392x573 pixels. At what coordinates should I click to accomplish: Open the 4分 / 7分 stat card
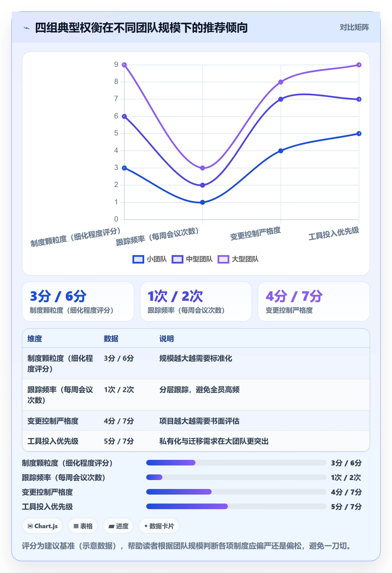(314, 301)
